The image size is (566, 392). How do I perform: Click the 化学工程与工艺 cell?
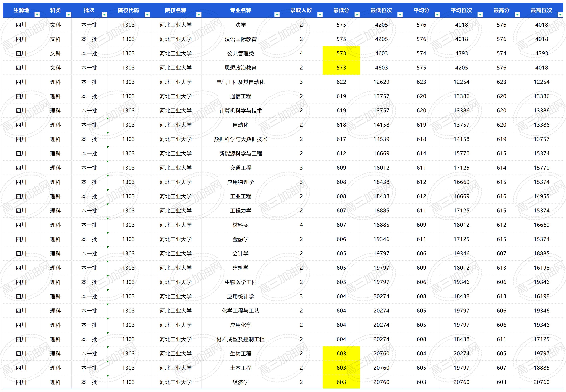pos(241,311)
